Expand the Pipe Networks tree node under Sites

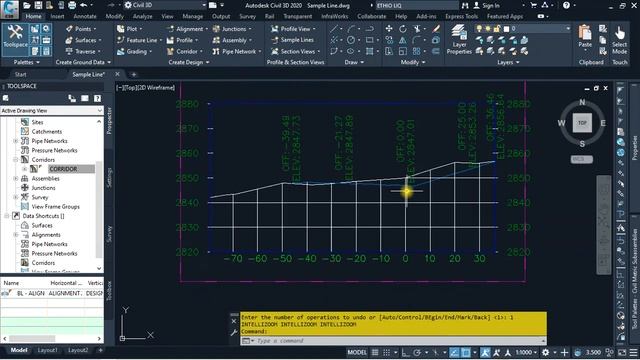pos(16,141)
